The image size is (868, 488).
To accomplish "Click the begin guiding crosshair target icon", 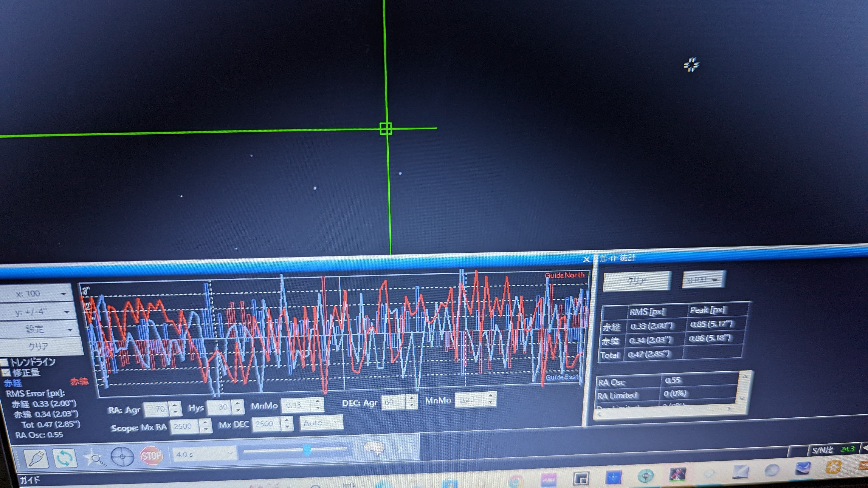I will coord(122,457).
